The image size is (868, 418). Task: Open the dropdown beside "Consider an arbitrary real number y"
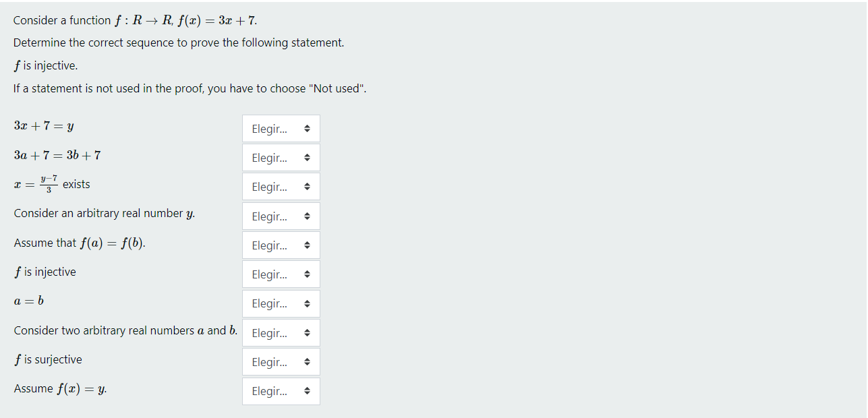[x=281, y=216]
